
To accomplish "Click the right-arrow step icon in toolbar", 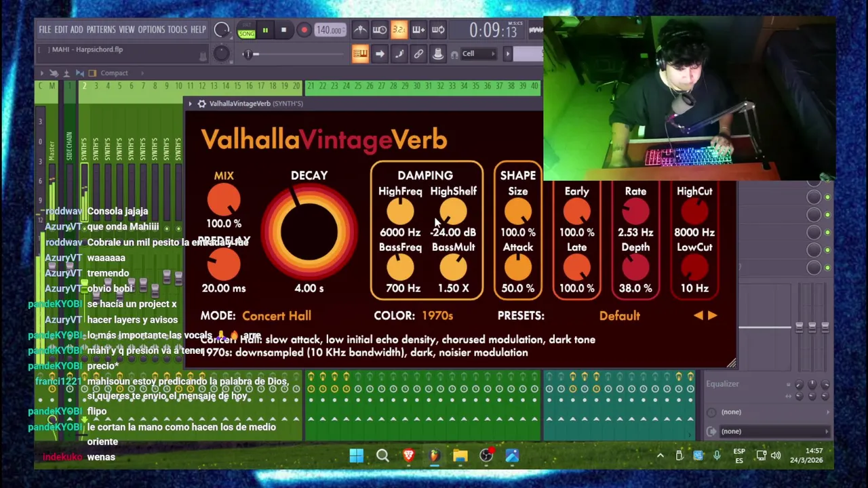I will [x=380, y=54].
